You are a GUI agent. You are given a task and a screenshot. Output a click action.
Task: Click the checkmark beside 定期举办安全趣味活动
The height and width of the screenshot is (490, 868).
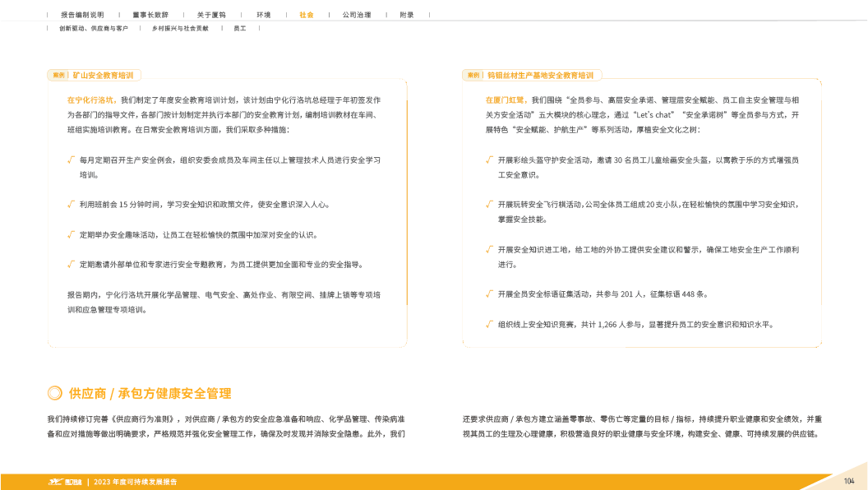coord(72,234)
